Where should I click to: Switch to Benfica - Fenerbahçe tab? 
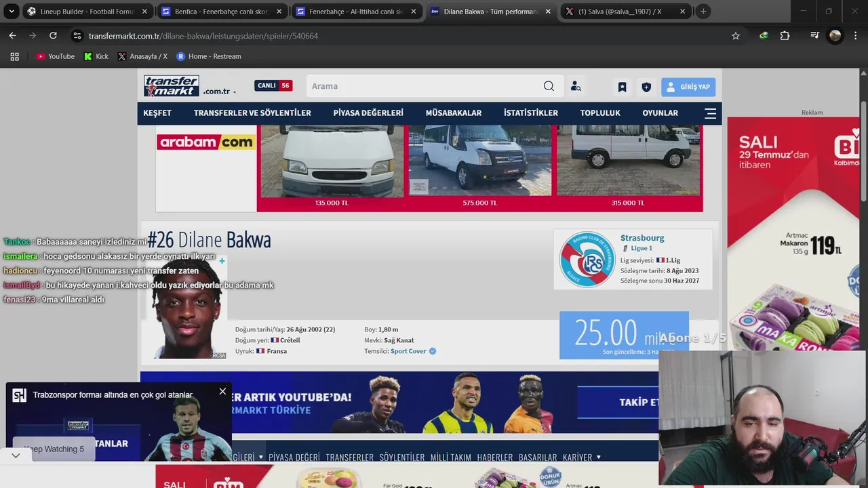pos(222,12)
